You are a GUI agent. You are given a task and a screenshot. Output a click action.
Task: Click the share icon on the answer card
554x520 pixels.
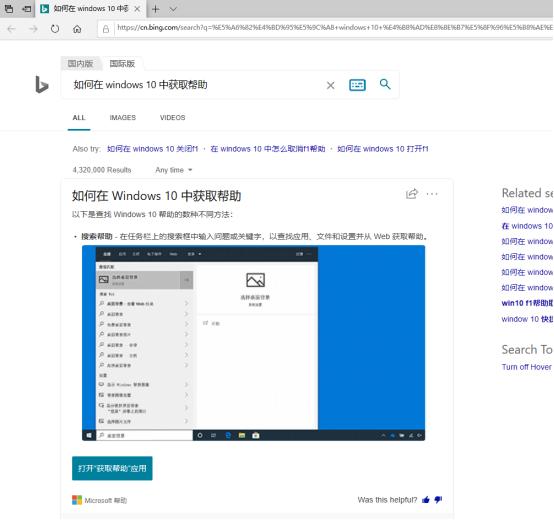point(412,194)
